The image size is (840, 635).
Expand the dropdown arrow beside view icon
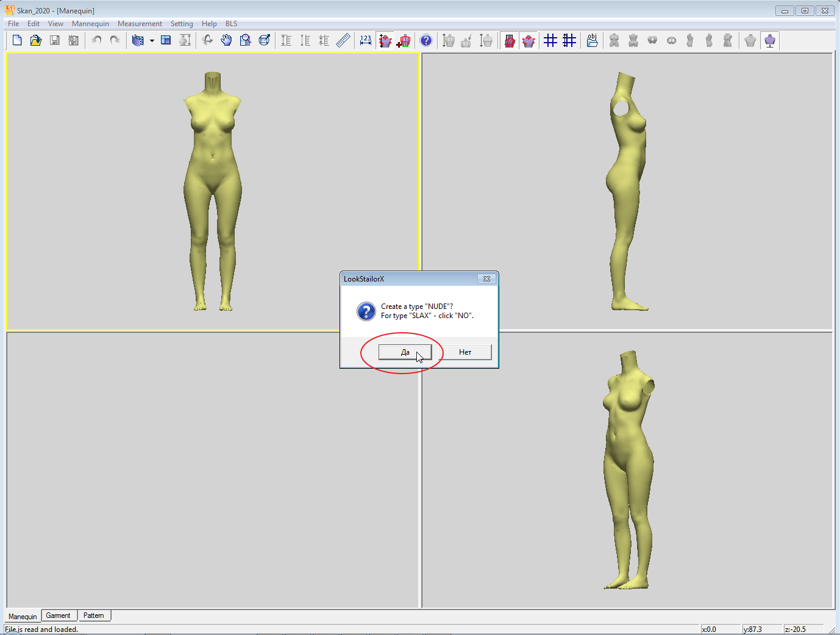(152, 41)
